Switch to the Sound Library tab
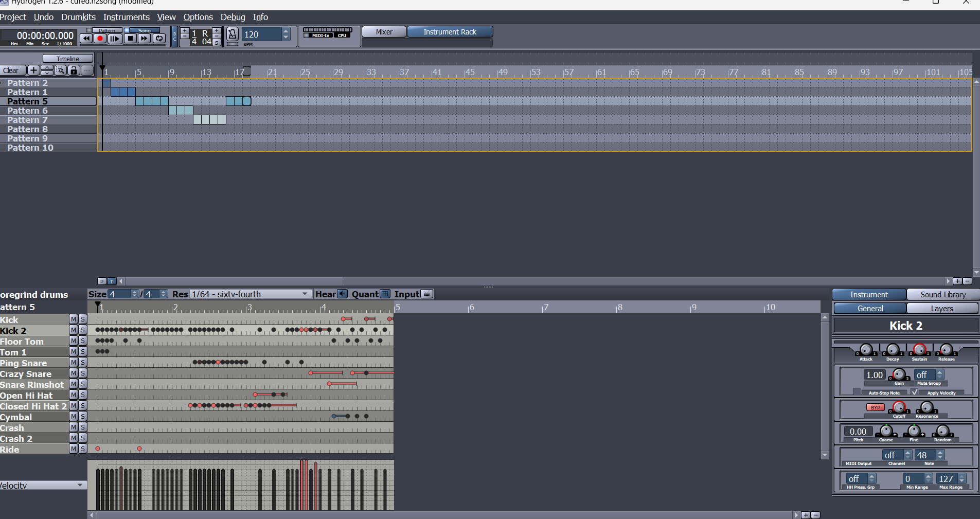 tap(942, 295)
